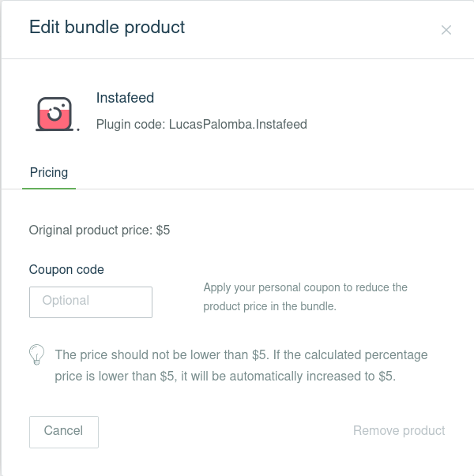This screenshot has width=474, height=476.
Task: Click the minimum price hint message
Action: coord(241,365)
